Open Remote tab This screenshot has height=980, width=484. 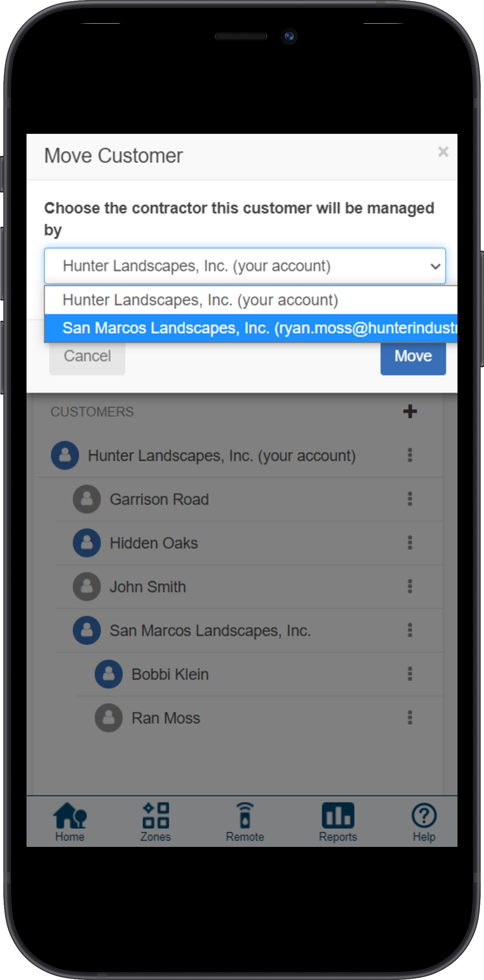click(245, 822)
